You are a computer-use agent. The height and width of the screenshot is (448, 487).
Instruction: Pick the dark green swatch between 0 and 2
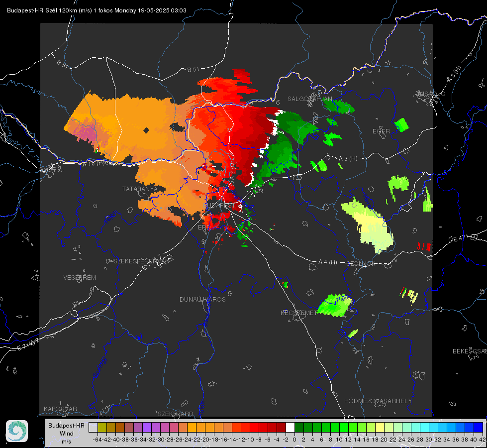pos(299,427)
